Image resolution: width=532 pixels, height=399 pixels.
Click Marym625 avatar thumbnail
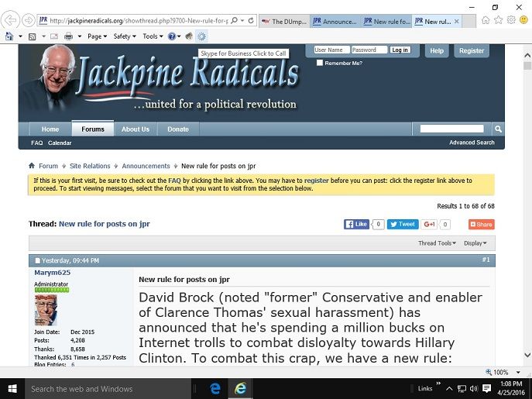tap(46, 310)
